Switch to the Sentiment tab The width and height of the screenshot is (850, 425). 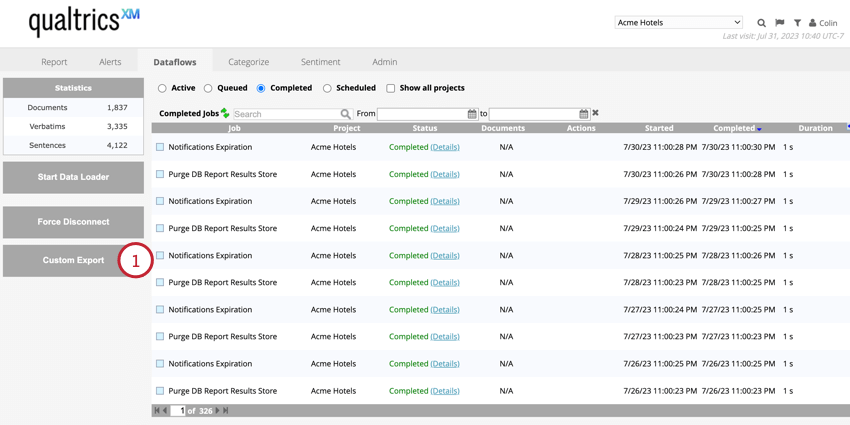coord(320,62)
